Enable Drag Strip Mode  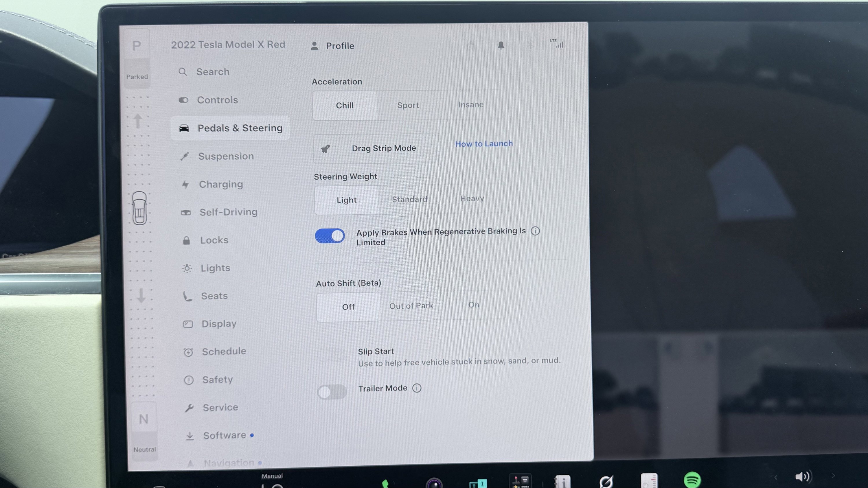[374, 148]
